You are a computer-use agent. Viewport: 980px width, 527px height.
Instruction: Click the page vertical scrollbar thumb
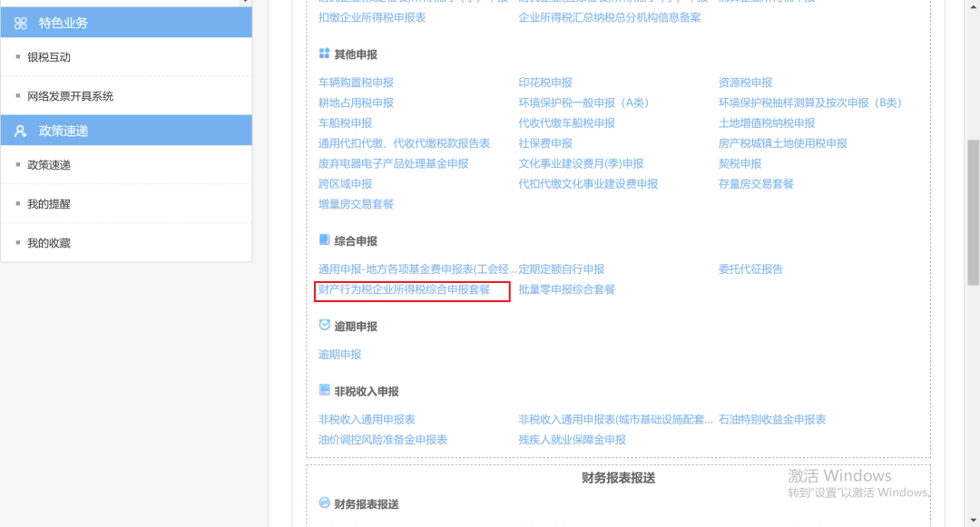[973, 212]
